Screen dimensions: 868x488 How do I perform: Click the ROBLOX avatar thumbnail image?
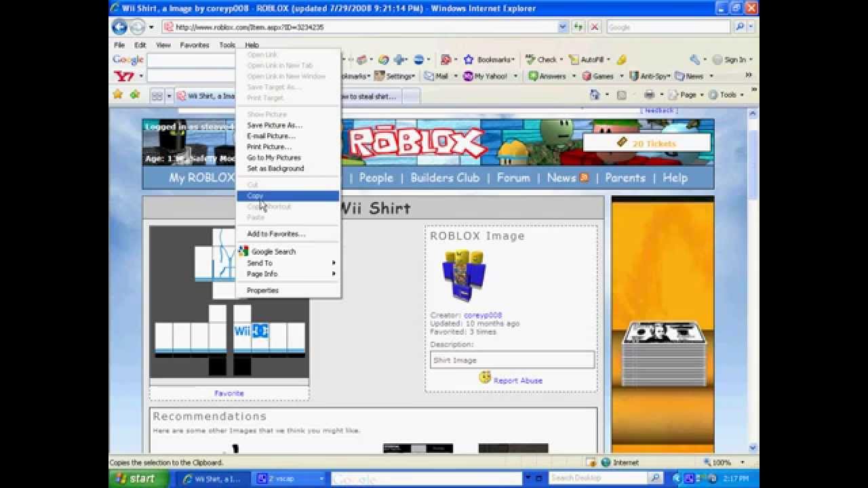464,277
